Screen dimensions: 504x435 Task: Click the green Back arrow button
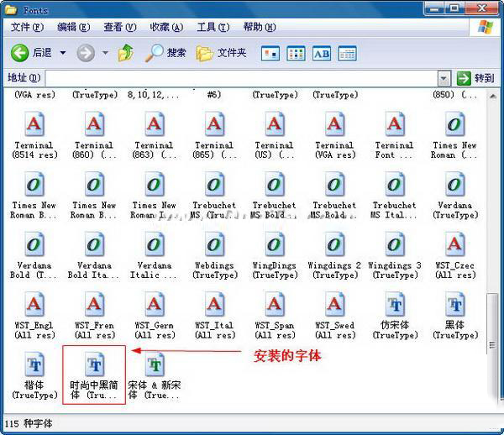[x=20, y=53]
